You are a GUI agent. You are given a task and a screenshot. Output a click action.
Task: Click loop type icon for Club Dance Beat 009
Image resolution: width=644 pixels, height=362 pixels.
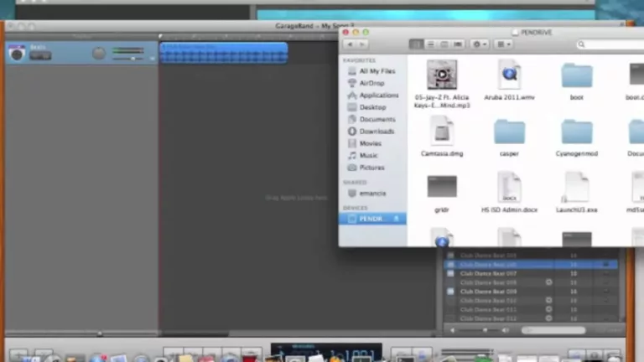[450, 292]
